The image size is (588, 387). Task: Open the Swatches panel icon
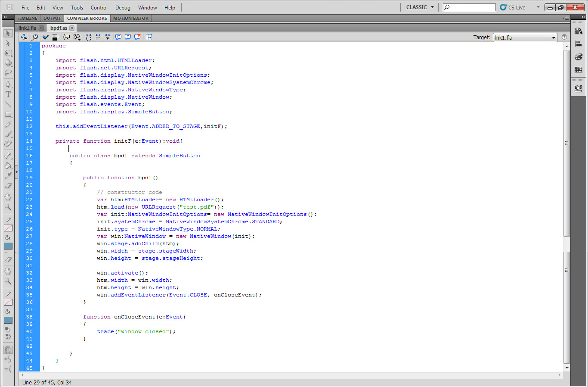579,69
